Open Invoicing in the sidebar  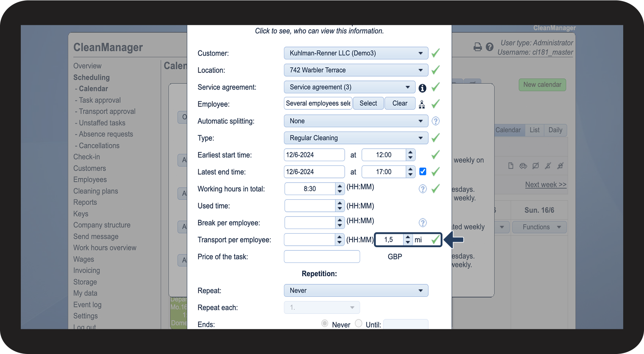click(x=87, y=271)
